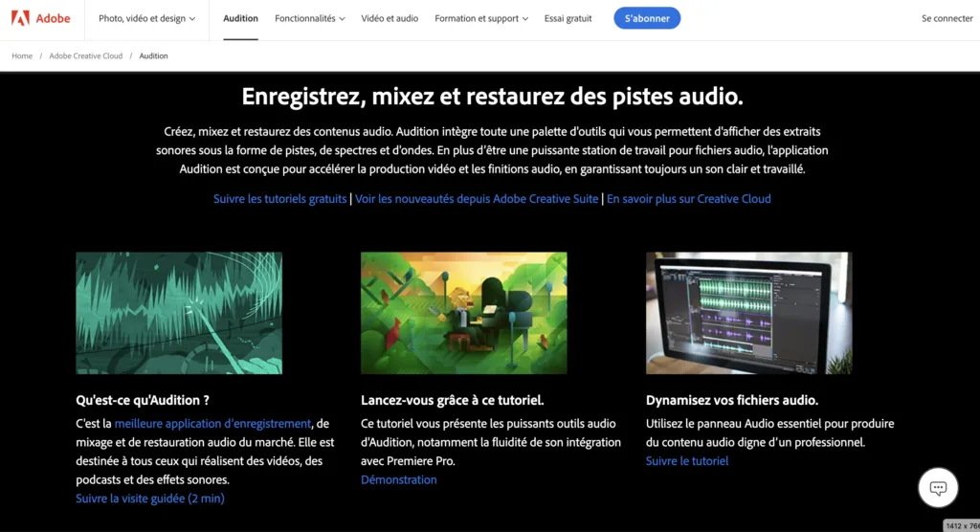Click Se connecter to sign in
The image size is (980, 532).
(947, 18)
